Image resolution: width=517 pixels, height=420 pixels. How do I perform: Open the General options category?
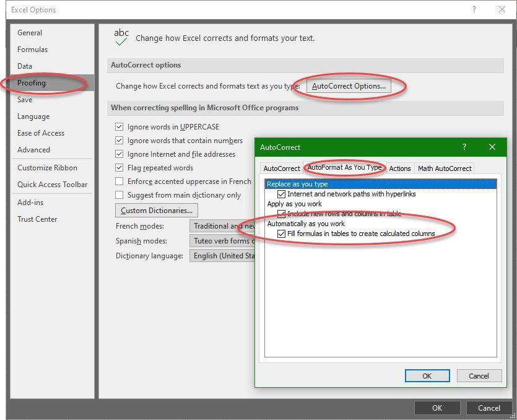(x=30, y=33)
